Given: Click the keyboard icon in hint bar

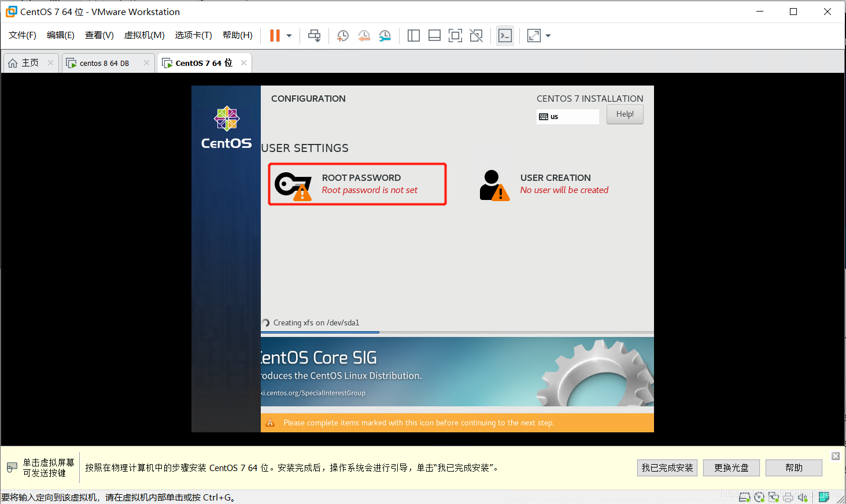Looking at the screenshot, I should click(x=12, y=467).
